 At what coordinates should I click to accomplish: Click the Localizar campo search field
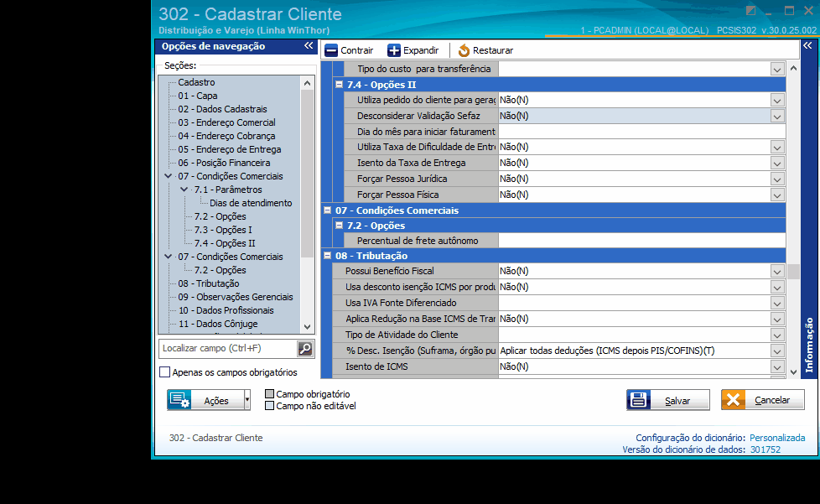tap(228, 348)
